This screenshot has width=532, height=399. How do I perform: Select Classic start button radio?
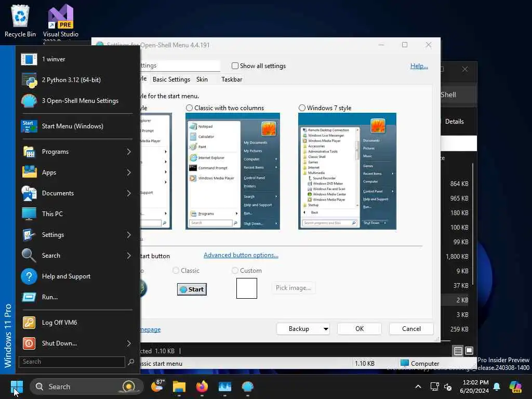pyautogui.click(x=176, y=270)
